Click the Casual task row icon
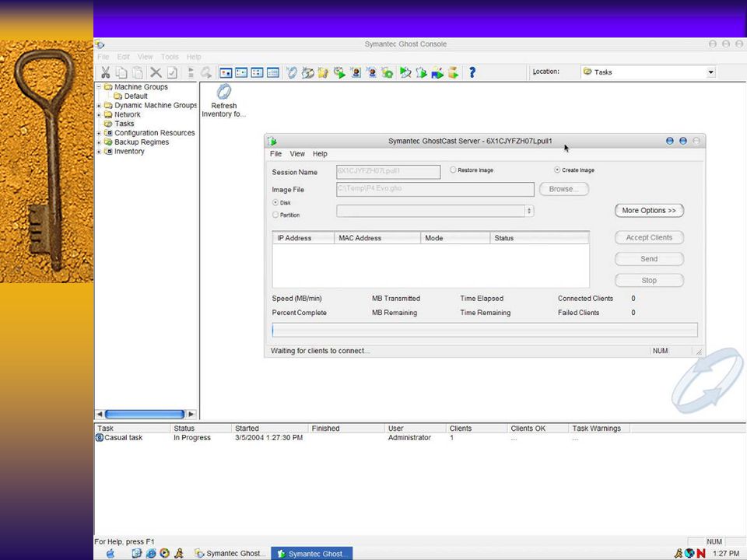The width and height of the screenshot is (747, 560). [x=100, y=437]
